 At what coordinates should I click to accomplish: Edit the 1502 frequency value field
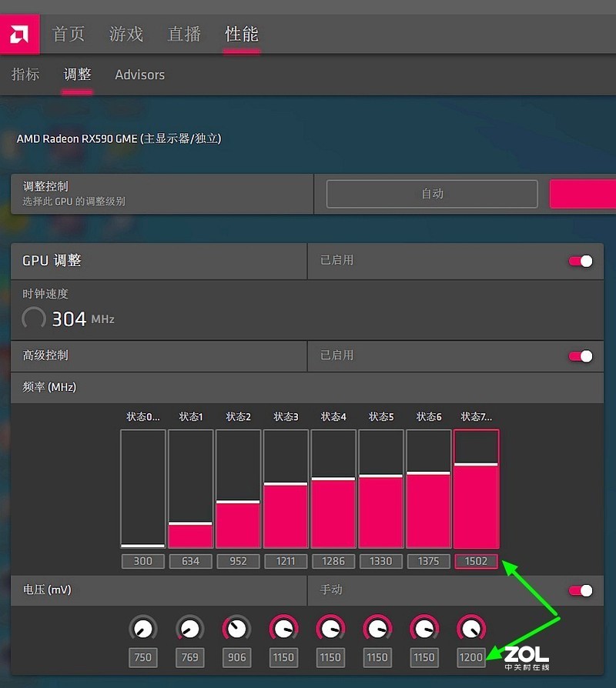click(x=476, y=561)
